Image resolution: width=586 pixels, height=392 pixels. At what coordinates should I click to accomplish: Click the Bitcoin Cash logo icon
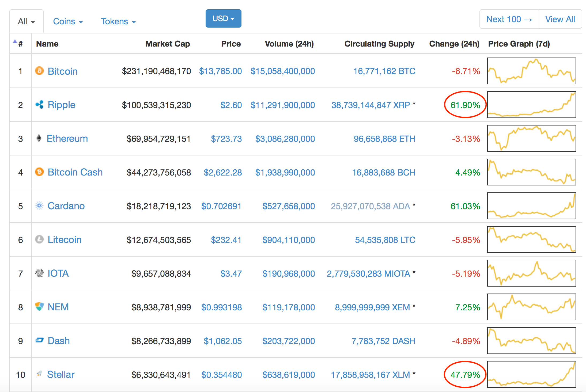click(39, 172)
